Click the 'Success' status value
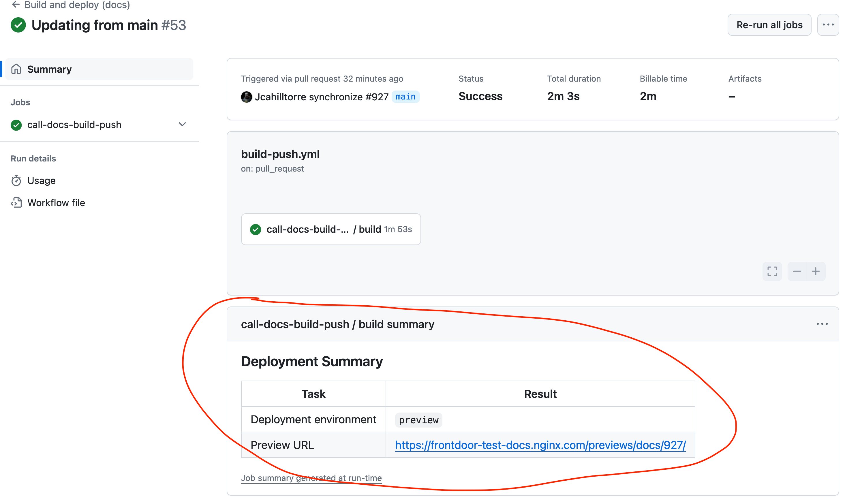Viewport: 845px width, 504px height. click(480, 97)
